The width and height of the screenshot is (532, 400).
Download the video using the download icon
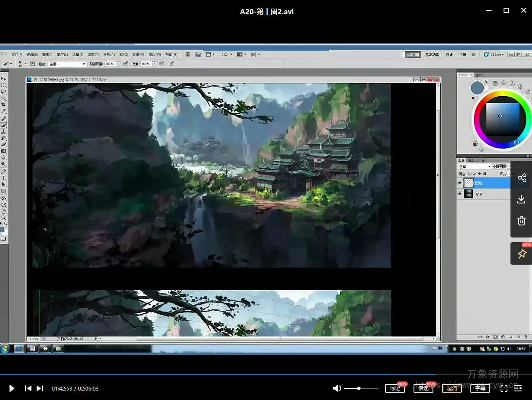coord(521,199)
